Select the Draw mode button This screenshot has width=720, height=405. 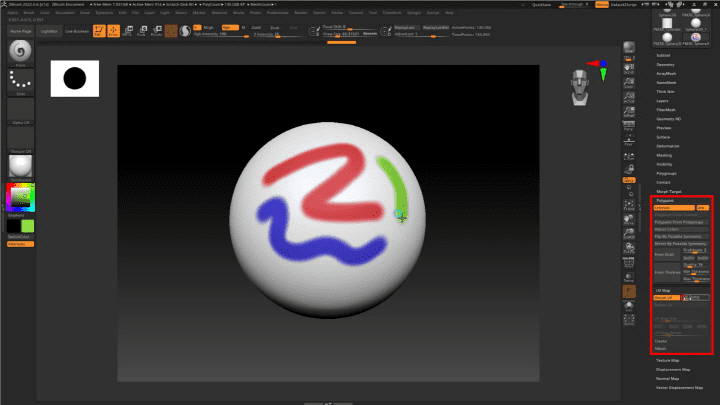113,31
